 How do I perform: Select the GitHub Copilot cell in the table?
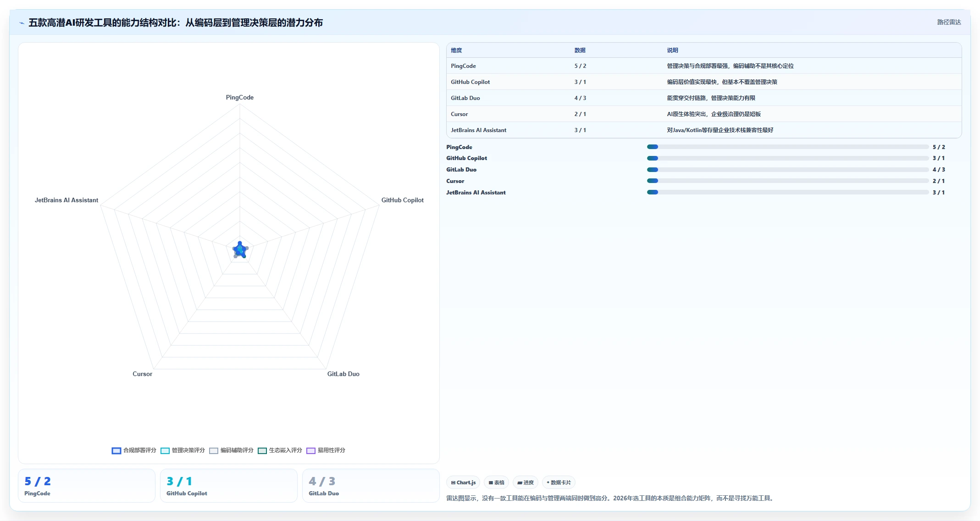point(470,82)
